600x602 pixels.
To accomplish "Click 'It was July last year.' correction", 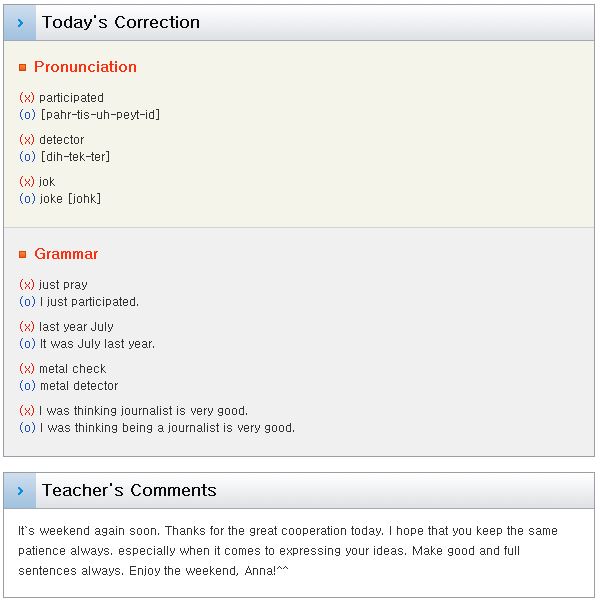I will [x=98, y=344].
